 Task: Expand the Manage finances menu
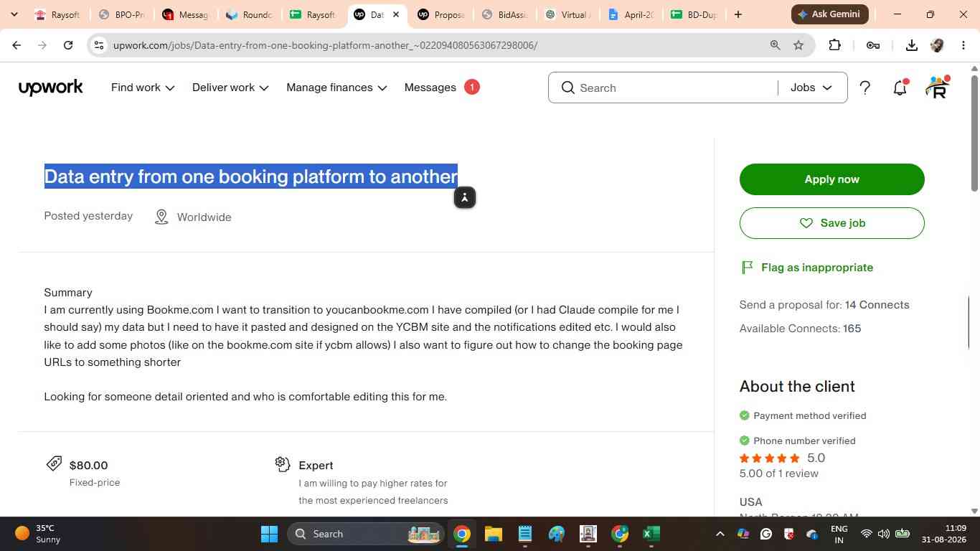(x=336, y=88)
